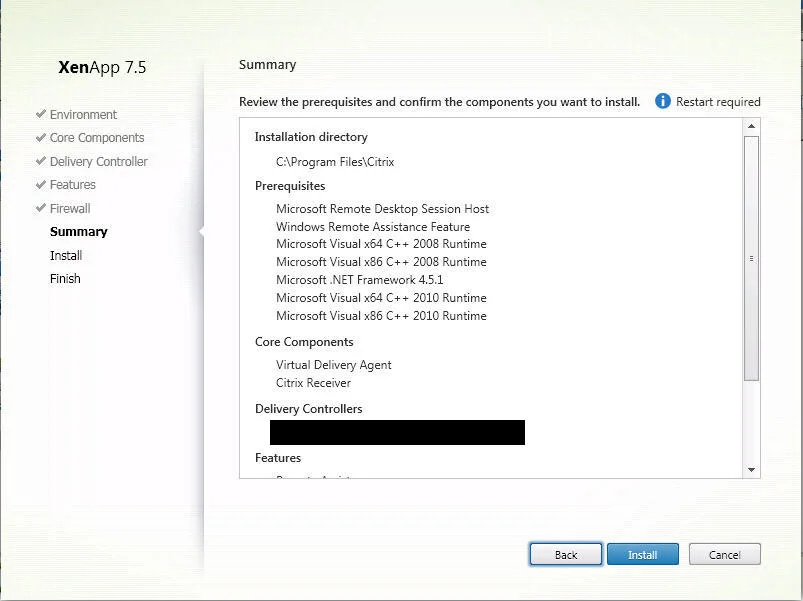
Task: Click the checkmark next to Features
Action: 41,184
